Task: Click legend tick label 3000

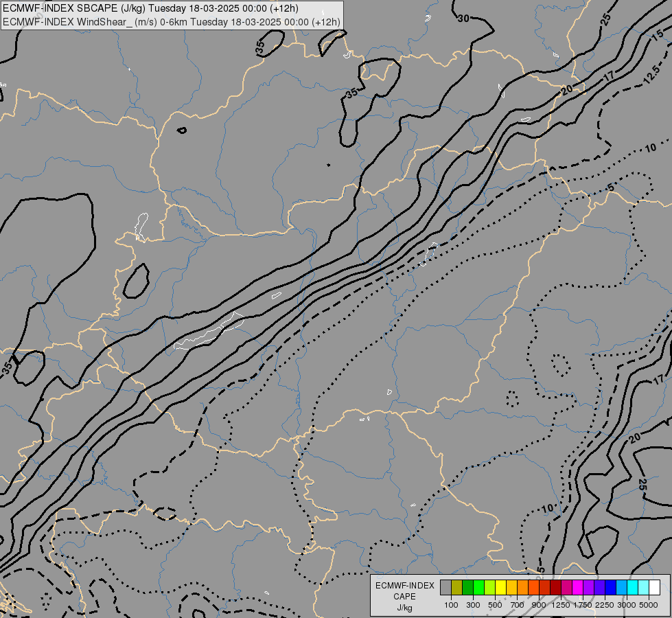Action: [627, 605]
